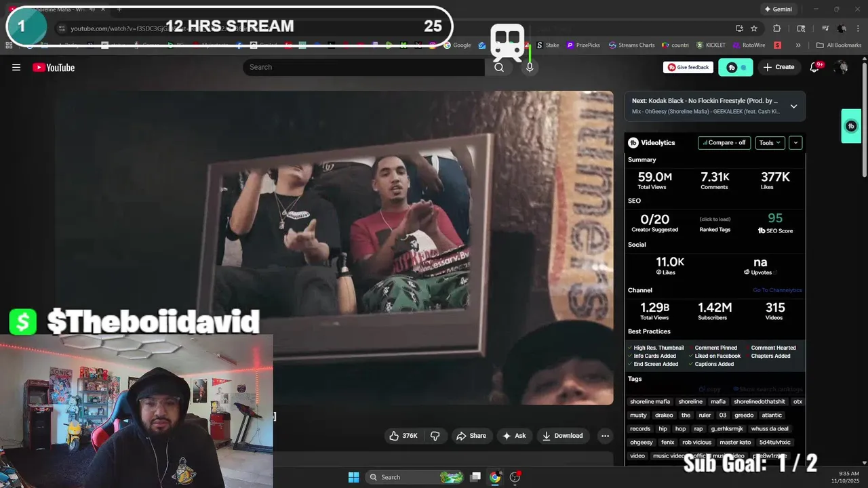Share the video
The image size is (868, 488).
(471, 436)
